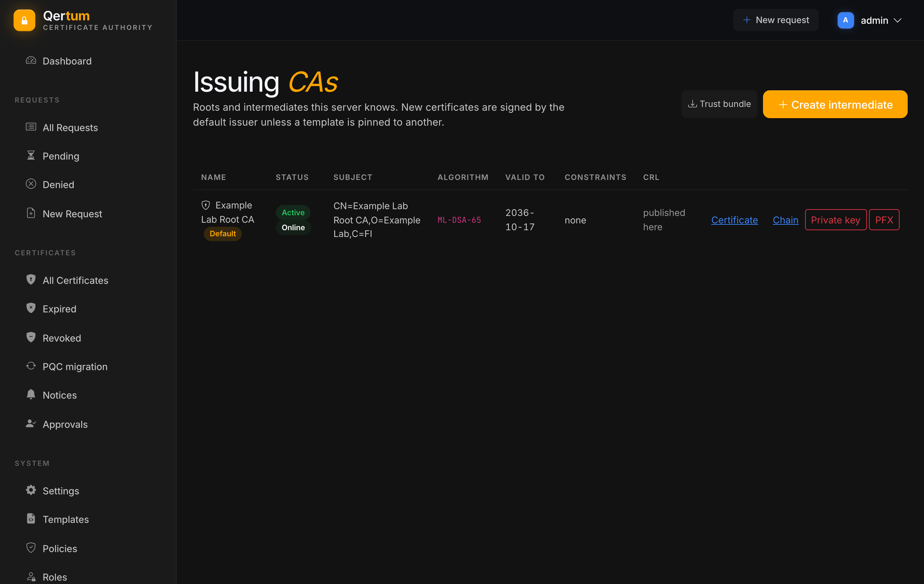The height and width of the screenshot is (584, 924).
Task: Click Create intermediate button
Action: coord(835,104)
